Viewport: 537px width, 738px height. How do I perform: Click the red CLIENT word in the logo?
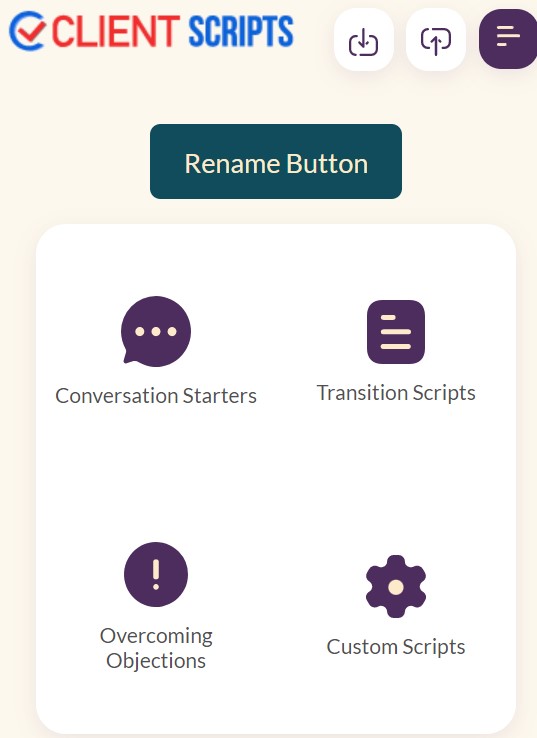116,32
